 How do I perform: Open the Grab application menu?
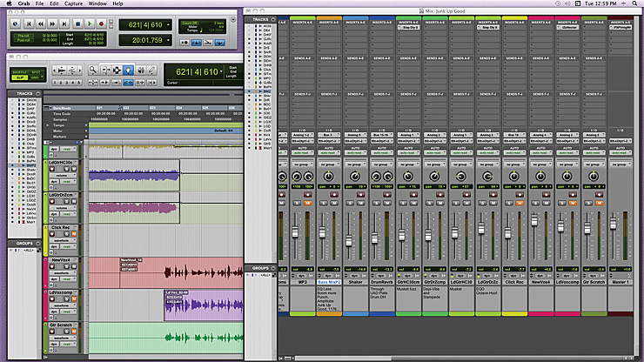coord(23,3)
